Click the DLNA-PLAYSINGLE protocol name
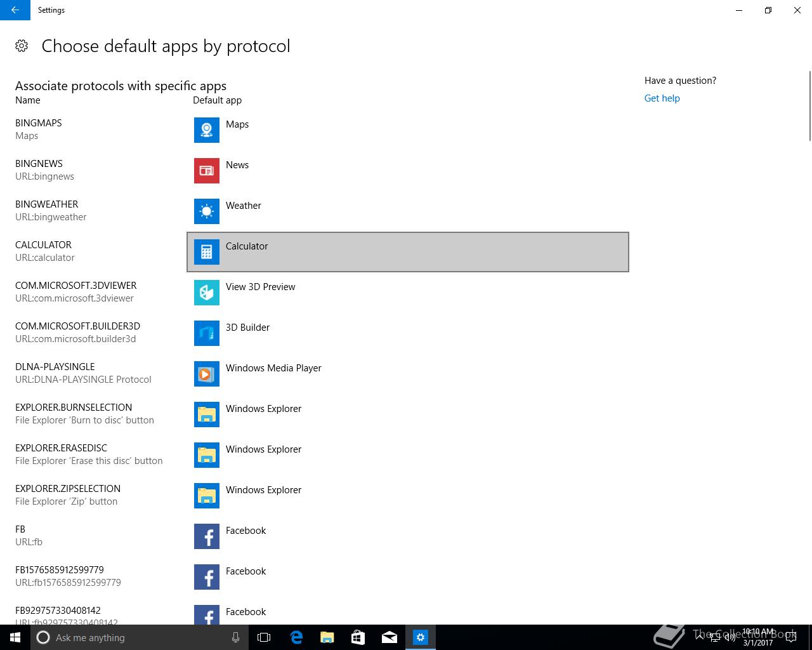812x650 pixels. pos(55,367)
